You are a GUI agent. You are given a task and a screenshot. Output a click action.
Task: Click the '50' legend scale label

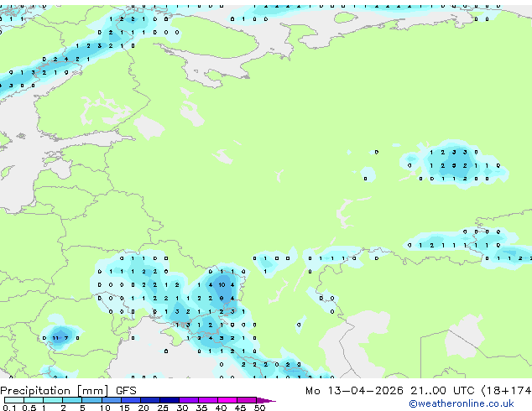(x=259, y=408)
